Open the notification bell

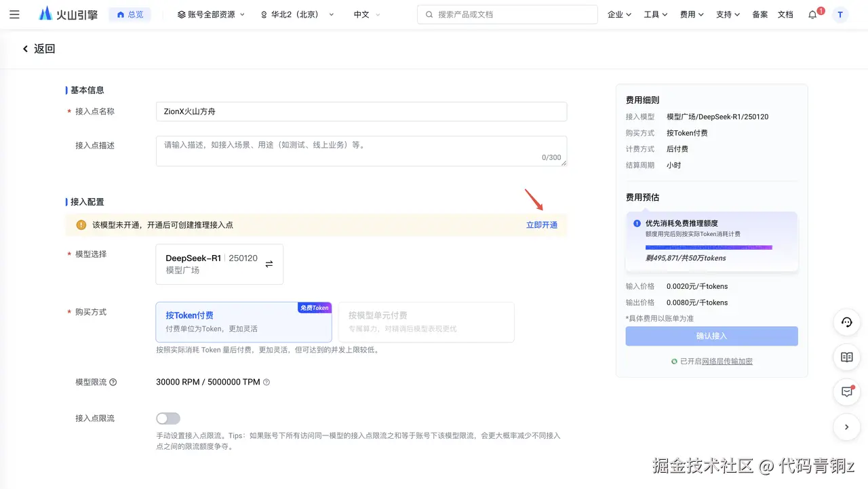tap(812, 14)
